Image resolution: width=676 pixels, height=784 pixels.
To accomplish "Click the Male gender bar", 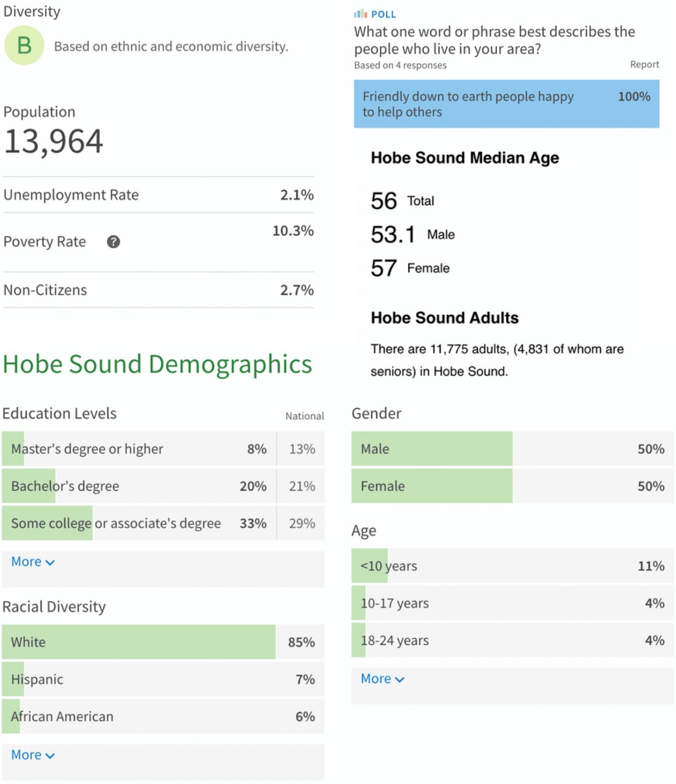I will 432,449.
